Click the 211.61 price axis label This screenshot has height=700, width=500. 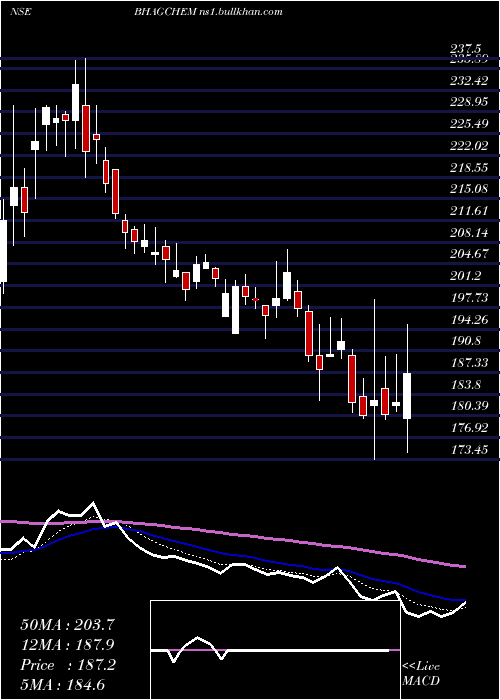point(469,211)
